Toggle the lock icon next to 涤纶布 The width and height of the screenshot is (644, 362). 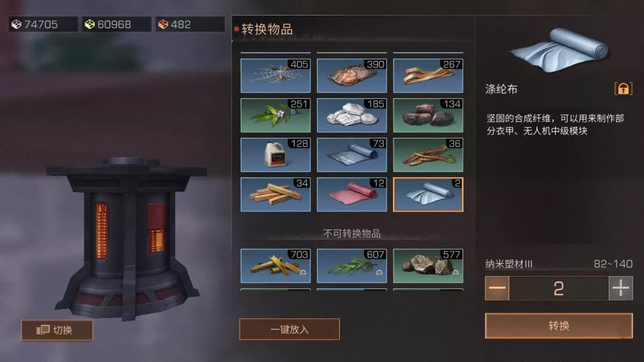point(623,88)
